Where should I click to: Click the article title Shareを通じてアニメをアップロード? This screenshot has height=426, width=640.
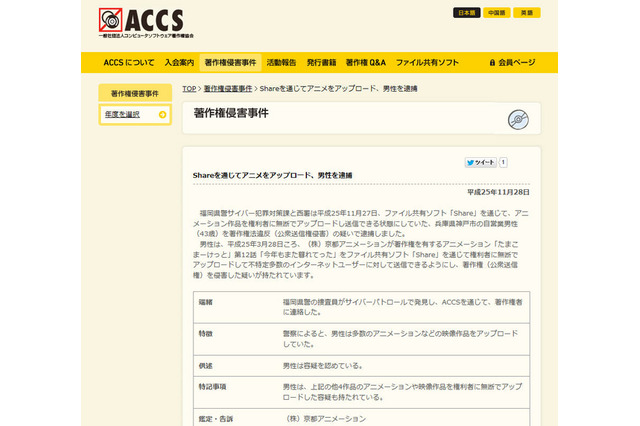[273, 175]
